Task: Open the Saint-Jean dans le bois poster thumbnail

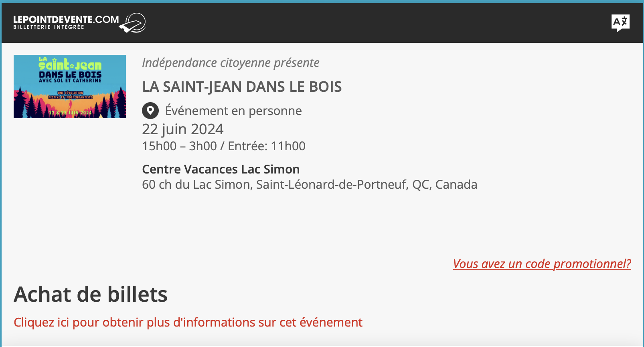Action: pyautogui.click(x=70, y=86)
